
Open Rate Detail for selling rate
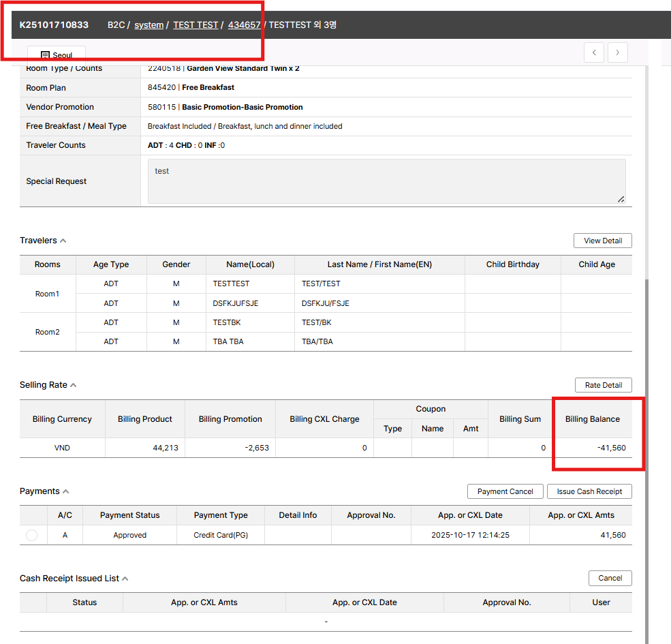603,385
